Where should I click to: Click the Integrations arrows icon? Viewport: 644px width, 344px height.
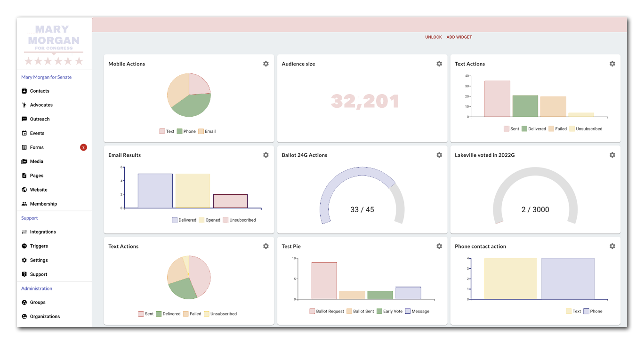pyautogui.click(x=24, y=232)
